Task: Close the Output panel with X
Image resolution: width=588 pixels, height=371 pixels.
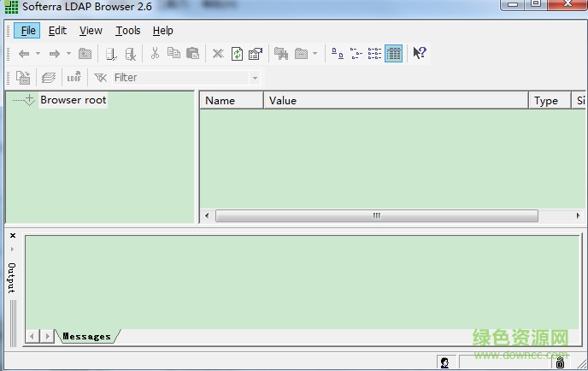Action: click(x=13, y=236)
